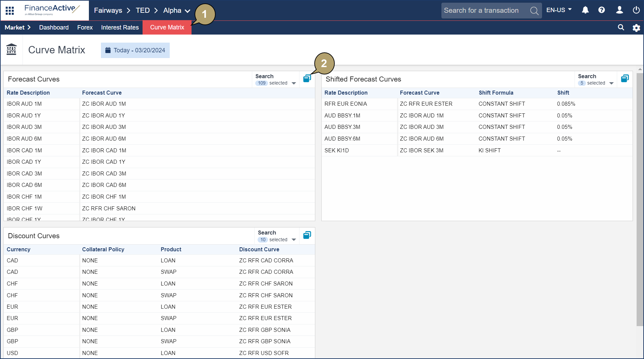This screenshot has height=359, width=644.
Task: Click Forecast Curve header in Forecast Curves
Action: [x=102, y=93]
